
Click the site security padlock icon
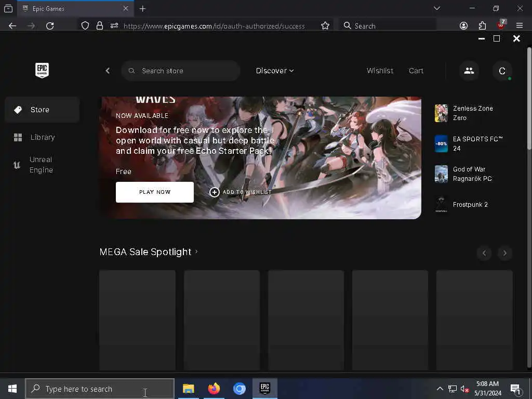tap(99, 26)
